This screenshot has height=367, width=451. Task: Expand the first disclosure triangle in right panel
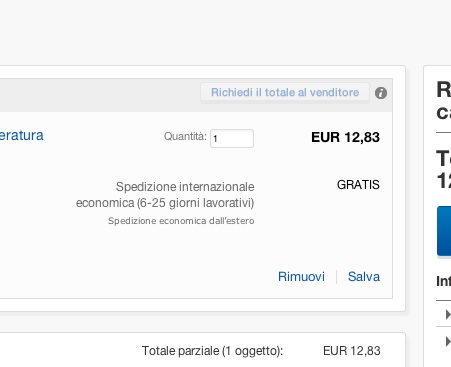448,314
